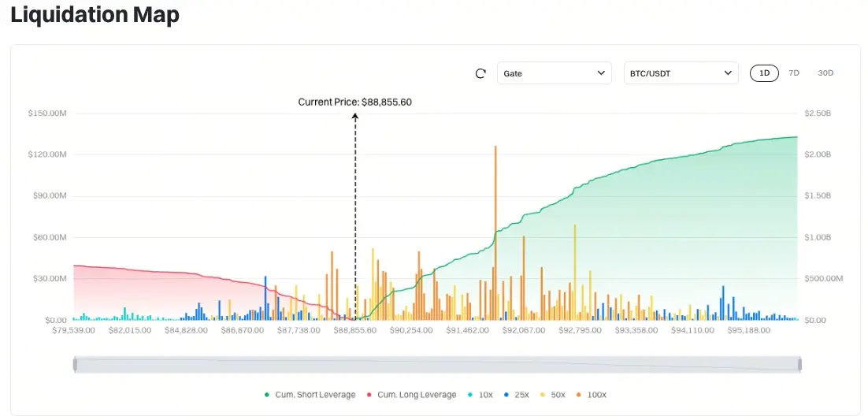This screenshot has width=868, height=420.
Task: Click the $150.00M left axis label
Action: pos(47,113)
